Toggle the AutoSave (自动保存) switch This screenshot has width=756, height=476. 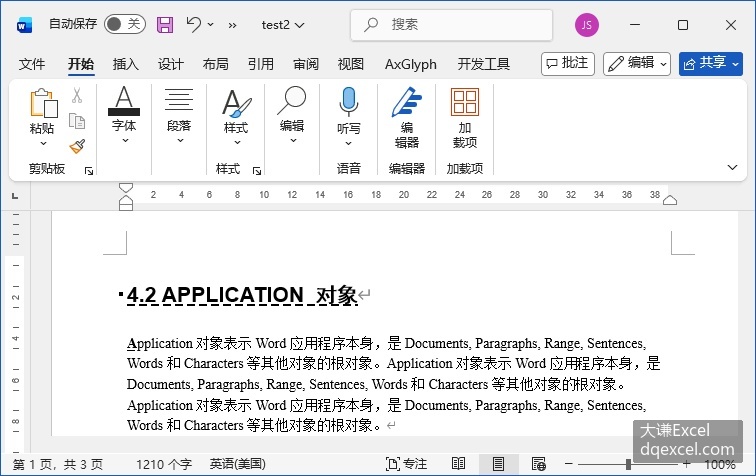tap(124, 24)
